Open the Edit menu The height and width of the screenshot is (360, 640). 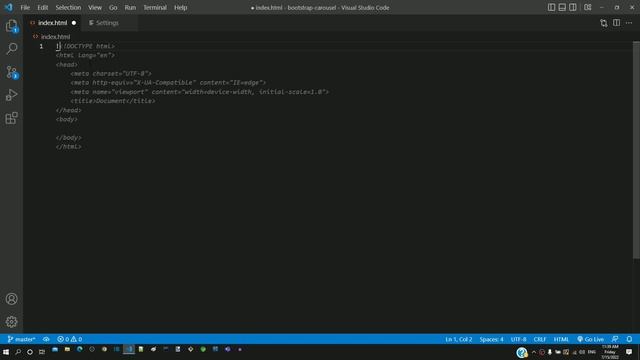[42, 7]
